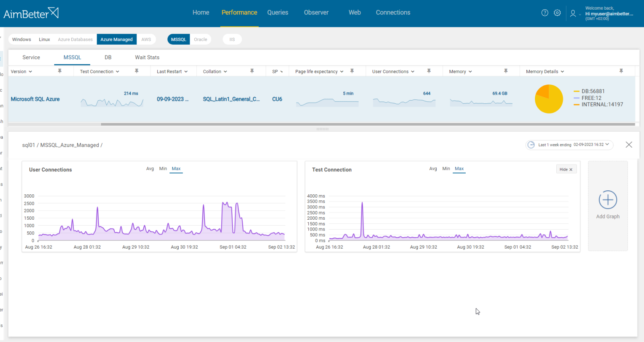644x342 pixels.
Task: Click the clock icon in time range selector
Action: tap(531, 145)
